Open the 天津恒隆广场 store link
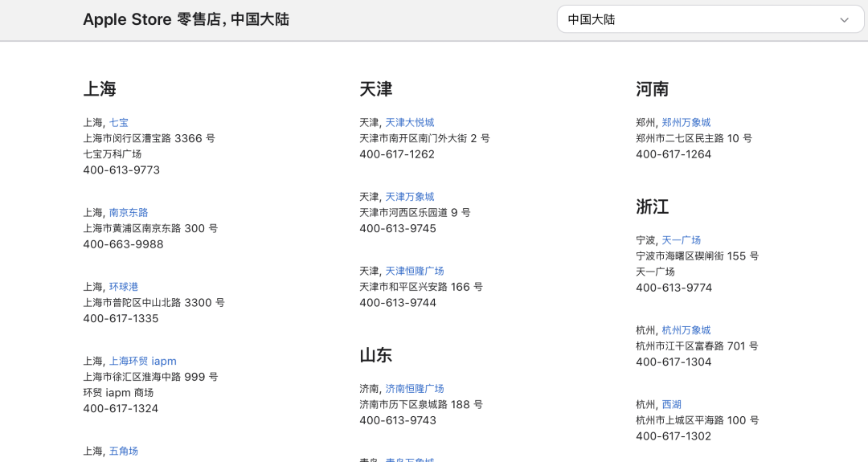The width and height of the screenshot is (868, 462). (415, 271)
